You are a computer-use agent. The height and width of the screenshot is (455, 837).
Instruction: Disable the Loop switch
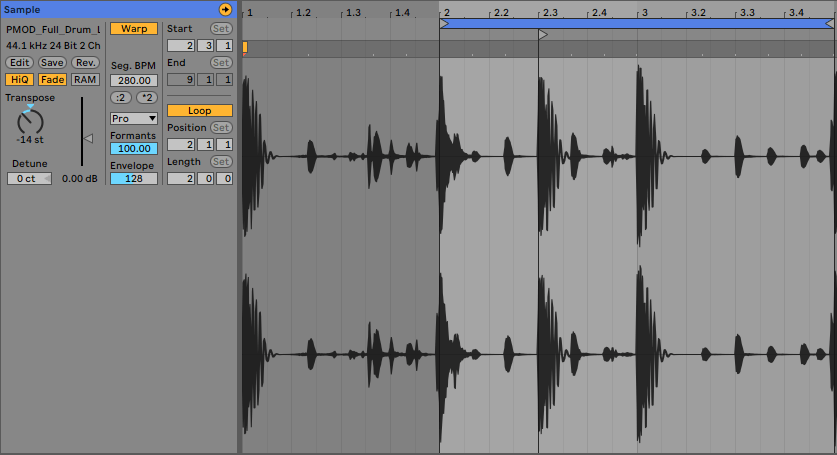(x=199, y=111)
